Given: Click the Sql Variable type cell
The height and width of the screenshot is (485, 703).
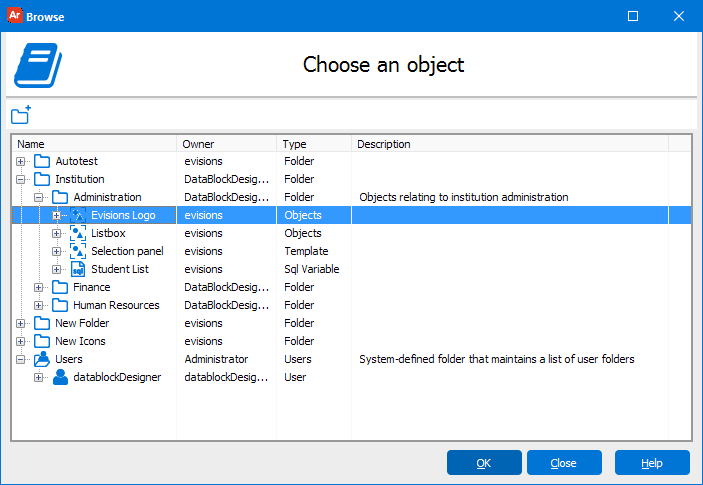Looking at the screenshot, I should (x=312, y=269).
